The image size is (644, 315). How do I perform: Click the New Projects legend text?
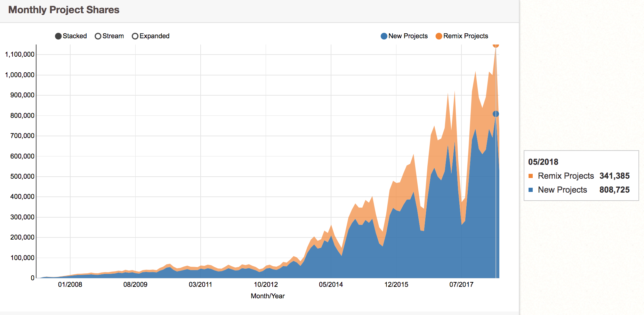[x=408, y=36]
